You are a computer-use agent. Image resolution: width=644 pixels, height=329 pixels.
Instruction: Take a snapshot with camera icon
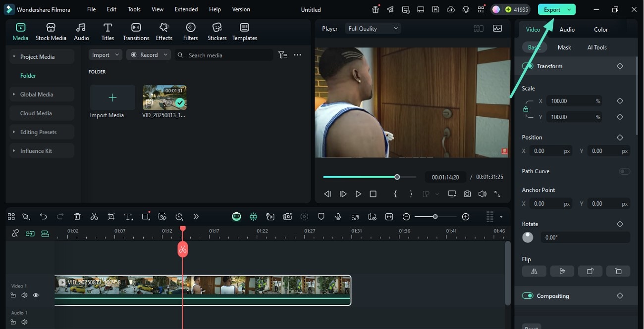(x=467, y=194)
